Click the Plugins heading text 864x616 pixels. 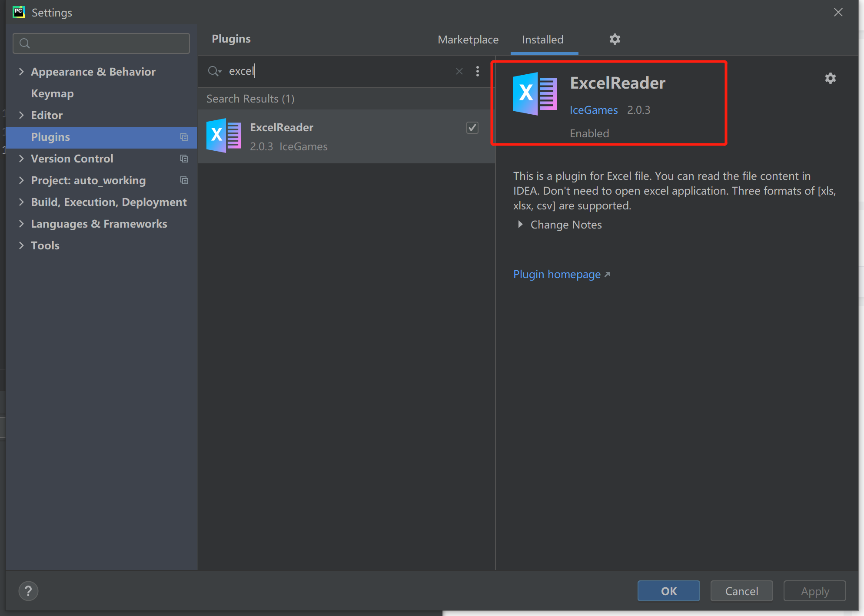click(x=231, y=39)
